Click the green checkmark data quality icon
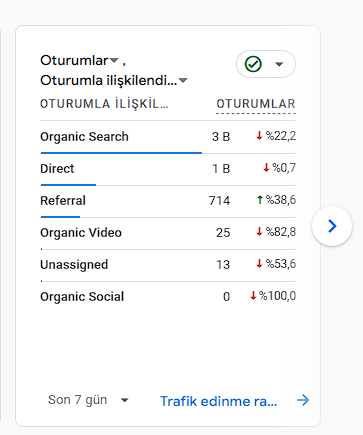 click(x=253, y=64)
